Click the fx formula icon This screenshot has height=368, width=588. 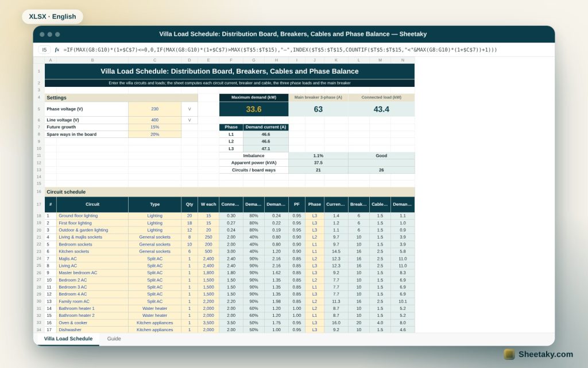(57, 49)
